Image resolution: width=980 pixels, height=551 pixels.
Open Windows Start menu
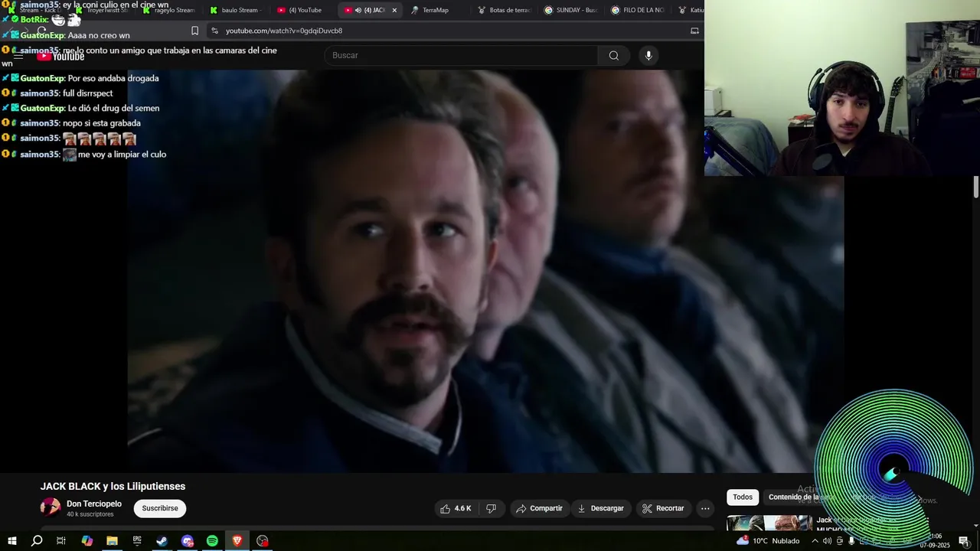11,541
